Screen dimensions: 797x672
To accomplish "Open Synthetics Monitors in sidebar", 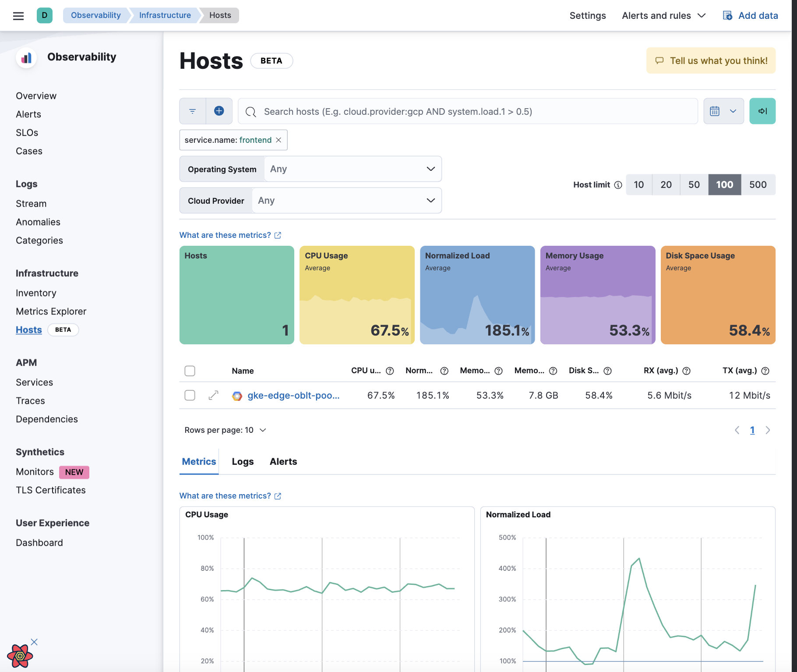I will click(35, 472).
